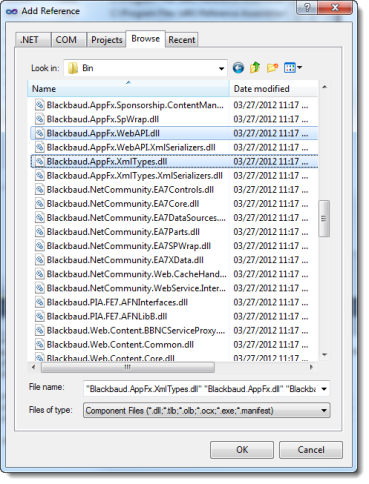This screenshot has height=484, width=369.
Task: Select Blackbaud.Web.Content.BBNCServiceProxy file
Action: (136, 330)
